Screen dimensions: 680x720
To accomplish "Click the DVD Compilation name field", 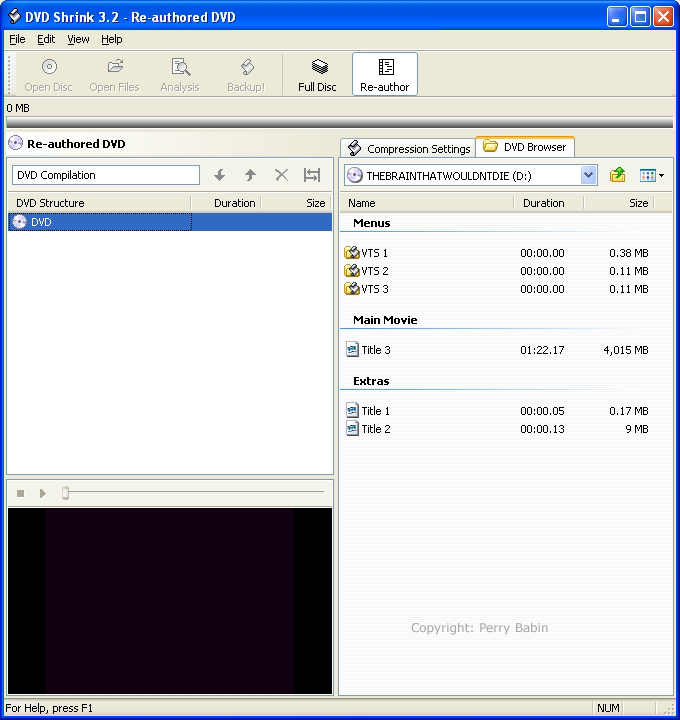I will (x=106, y=175).
